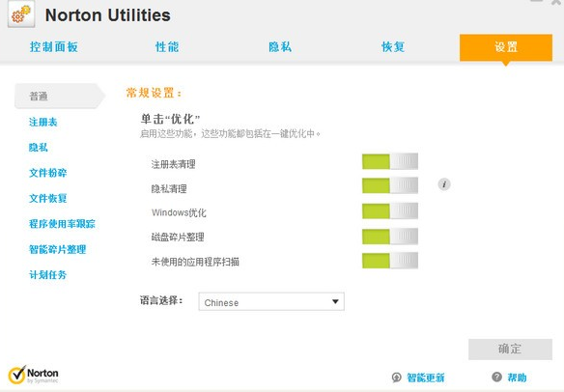This screenshot has width=564, height=392.
Task: Click the window close button
Action: (556, 2)
